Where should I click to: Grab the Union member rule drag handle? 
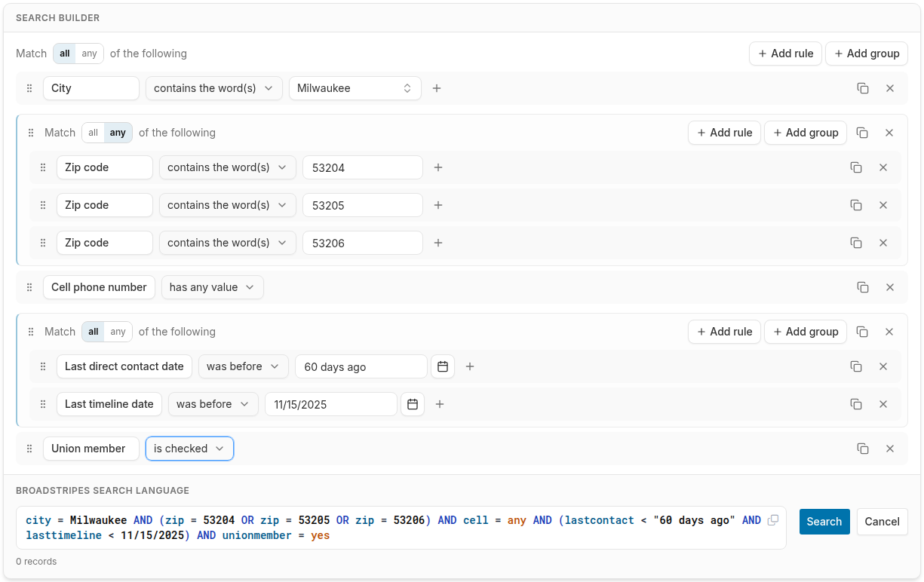[x=29, y=449]
